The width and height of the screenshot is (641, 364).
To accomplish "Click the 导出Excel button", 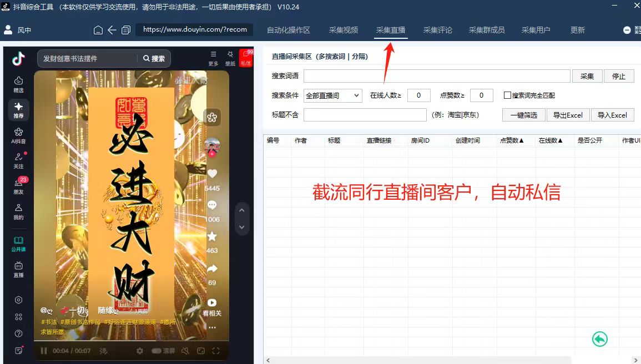I will (568, 115).
